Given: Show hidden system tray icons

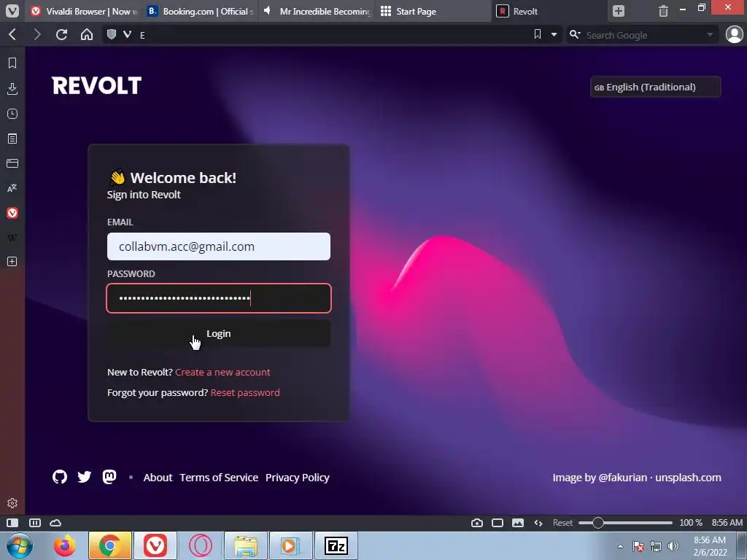Looking at the screenshot, I should (x=620, y=546).
